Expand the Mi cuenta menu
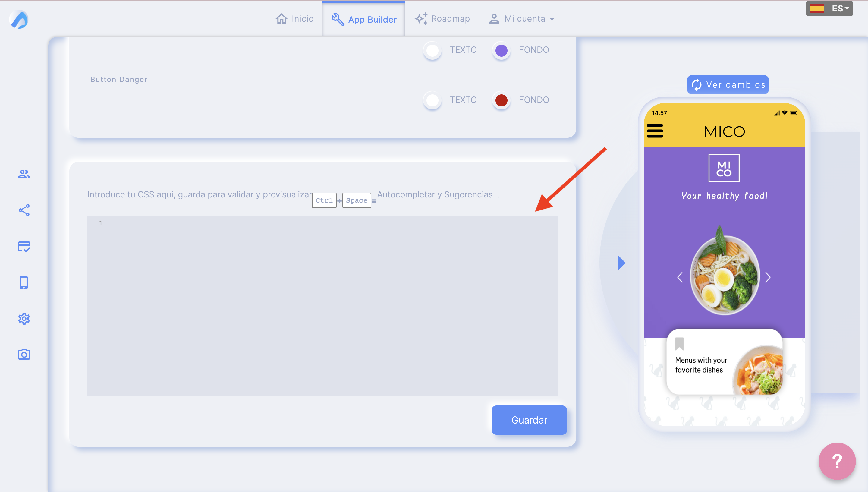This screenshot has width=868, height=492. pyautogui.click(x=521, y=19)
